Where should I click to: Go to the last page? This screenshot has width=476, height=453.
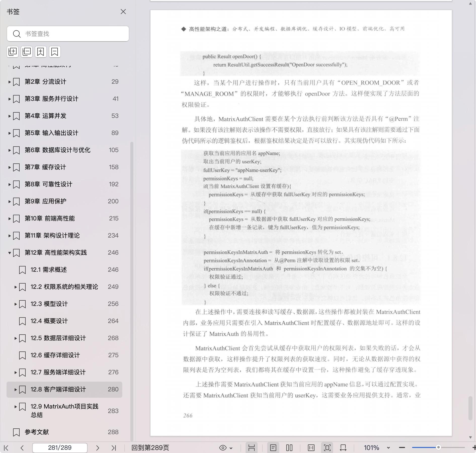coord(114,448)
